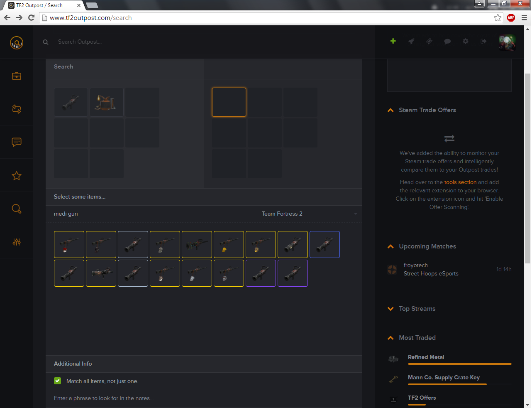Open a new browser tab
The image size is (532, 408).
click(92, 5)
